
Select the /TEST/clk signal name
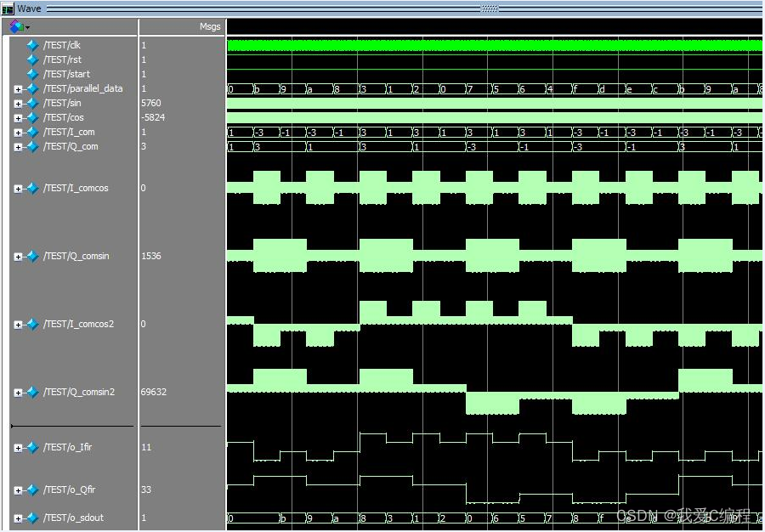62,45
